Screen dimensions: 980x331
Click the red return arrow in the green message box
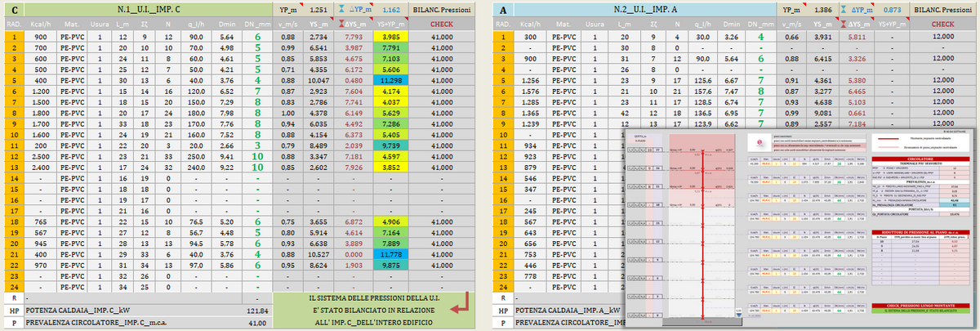click(461, 301)
